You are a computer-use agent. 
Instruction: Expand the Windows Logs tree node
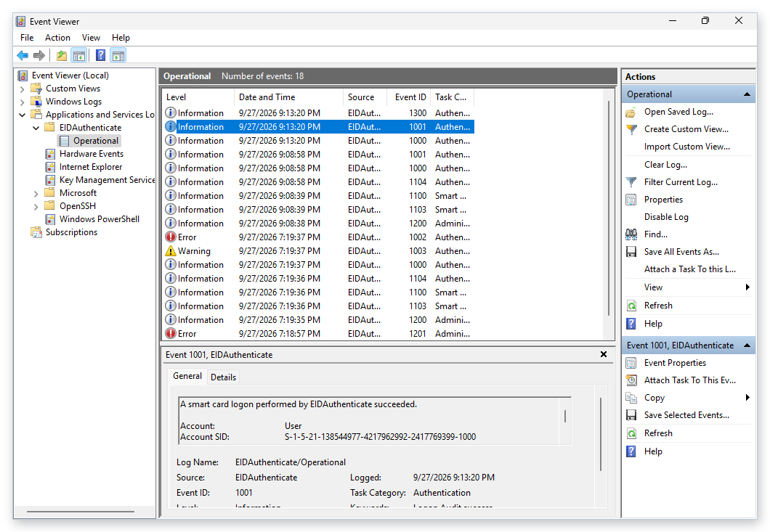pos(22,102)
